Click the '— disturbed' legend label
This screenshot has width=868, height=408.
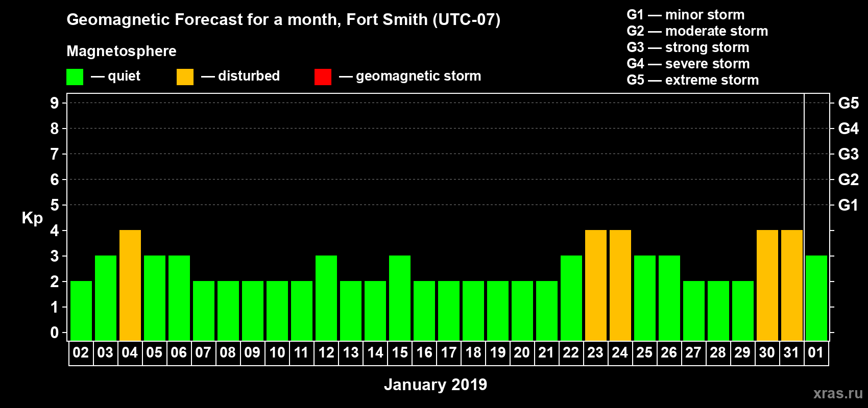coord(240,76)
